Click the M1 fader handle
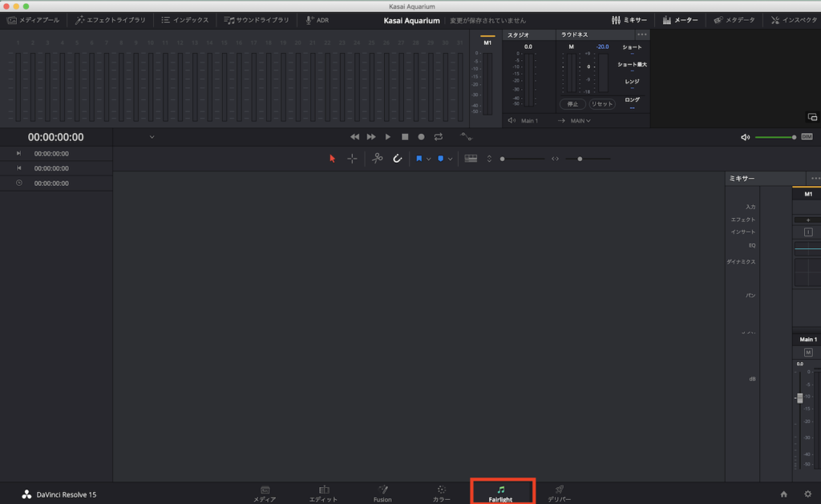This screenshot has height=504, width=821. 799,398
